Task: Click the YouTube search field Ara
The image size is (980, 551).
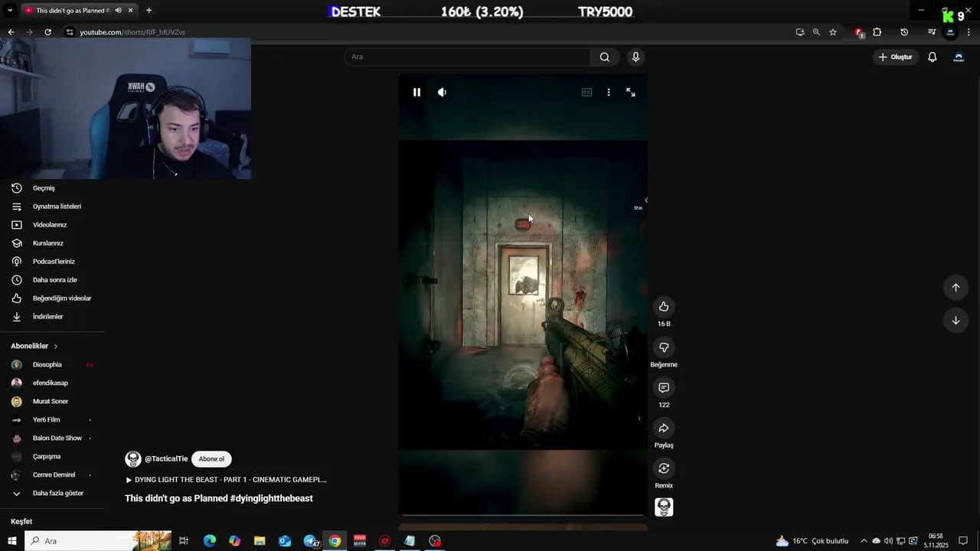Action: pos(467,57)
